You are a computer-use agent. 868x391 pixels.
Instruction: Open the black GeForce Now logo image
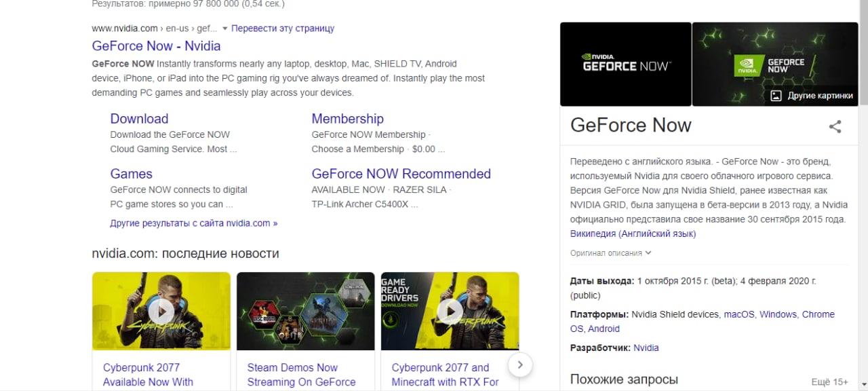[625, 64]
